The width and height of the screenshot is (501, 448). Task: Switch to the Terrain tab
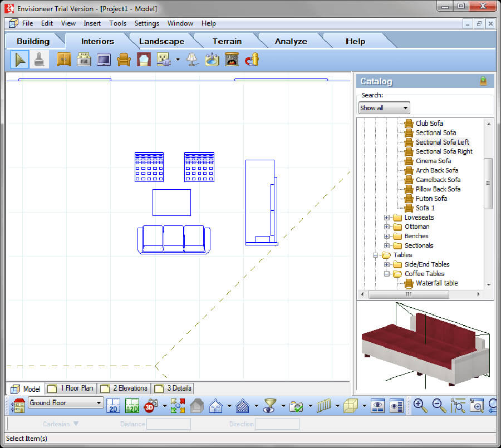227,41
